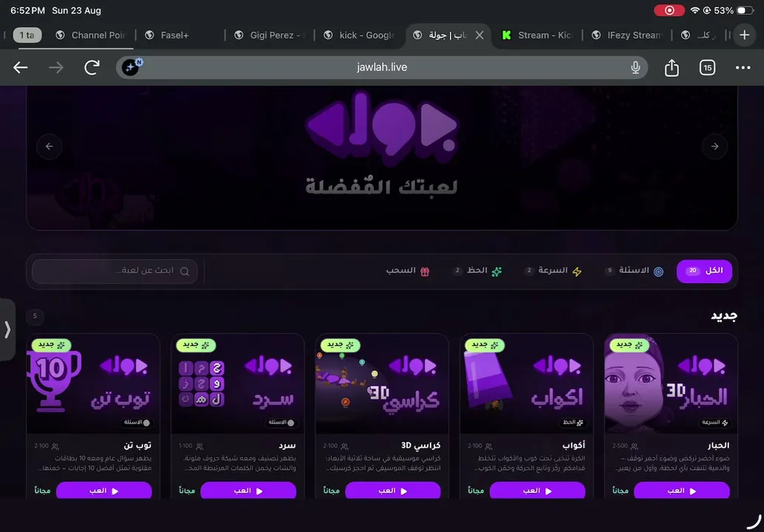The image size is (764, 532).
Task: Play the أكواب game
Action: click(x=537, y=491)
